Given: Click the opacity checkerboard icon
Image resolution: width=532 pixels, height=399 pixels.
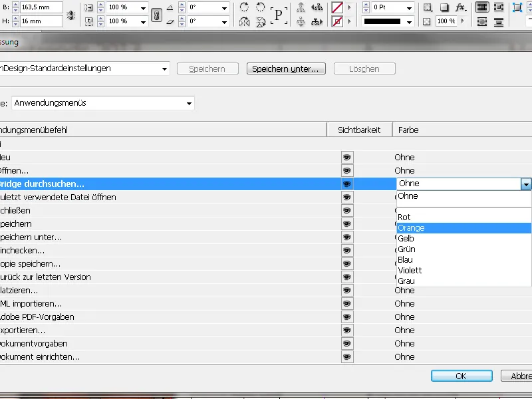Looking at the screenshot, I should point(427,22).
